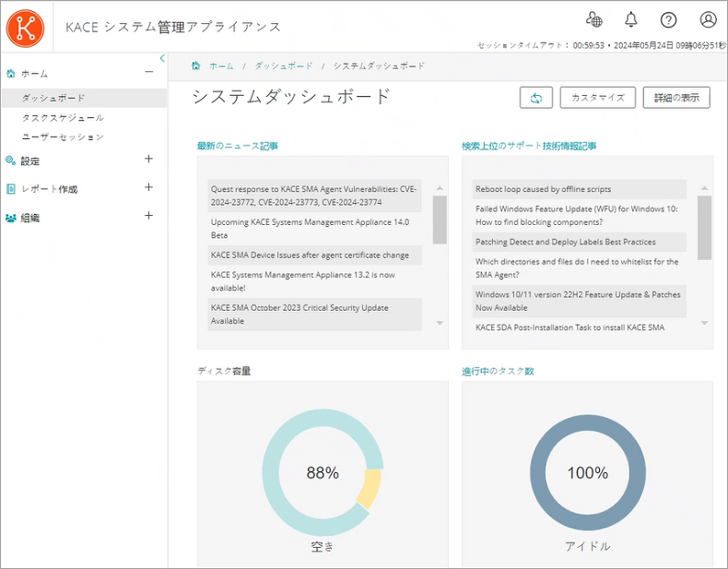Open the レポート作成 sidebar menu label
728x569 pixels.
(49, 189)
